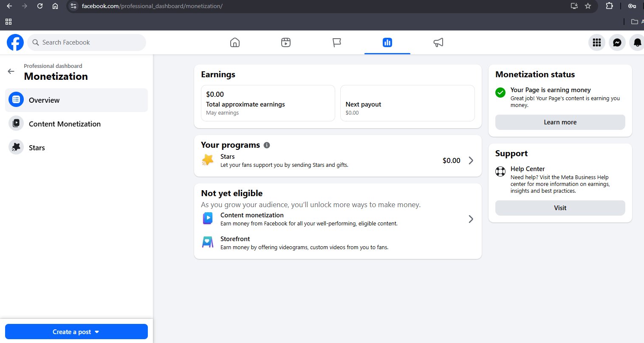The height and width of the screenshot is (343, 644).
Task: Click the Learn more button
Action: point(560,122)
